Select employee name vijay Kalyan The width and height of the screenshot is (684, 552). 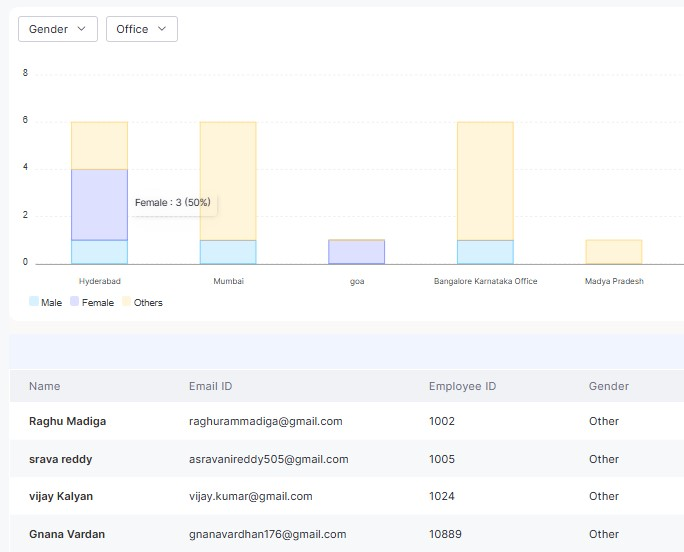(x=61, y=496)
